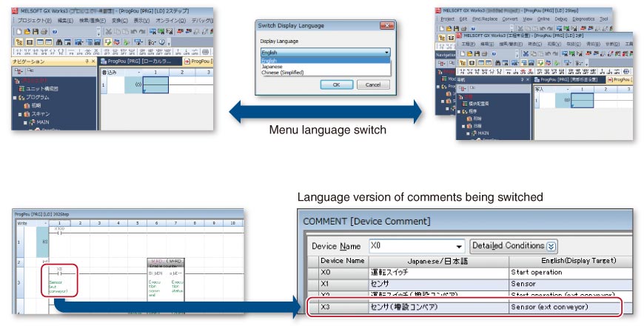The width and height of the screenshot is (644, 326).
Task: Open the Display Language dropdown
Action: [x=386, y=53]
